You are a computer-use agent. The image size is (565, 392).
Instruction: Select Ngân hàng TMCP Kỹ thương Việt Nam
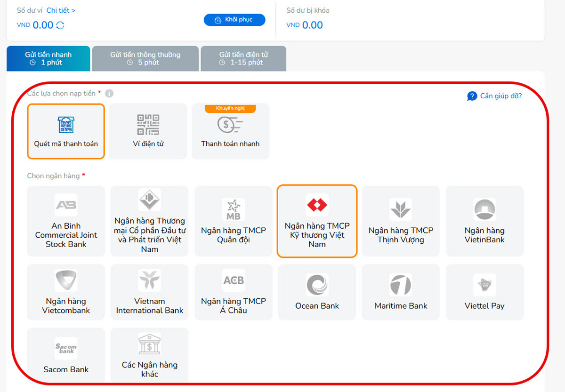pyautogui.click(x=317, y=221)
